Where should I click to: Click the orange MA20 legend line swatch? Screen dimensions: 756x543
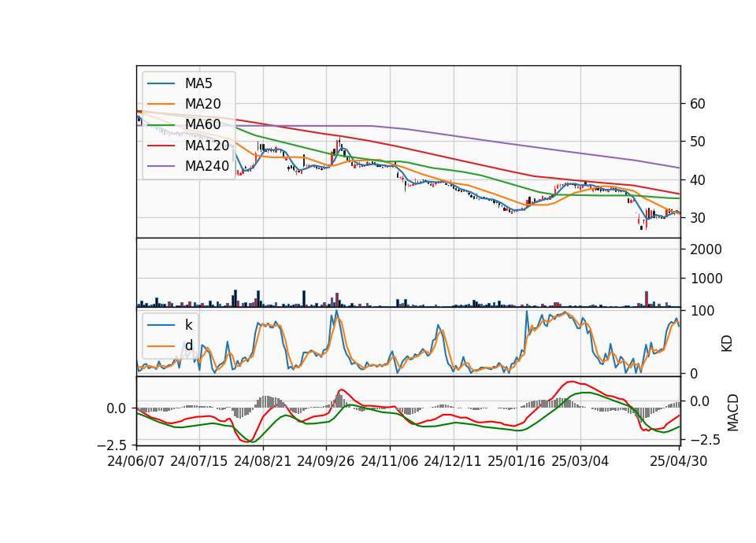coord(161,104)
